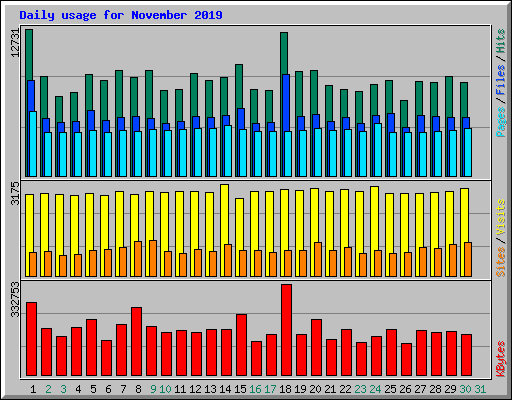The height and width of the screenshot is (400, 512).
Task: Click the '3175' middle axis value
Action: pyautogui.click(x=15, y=193)
